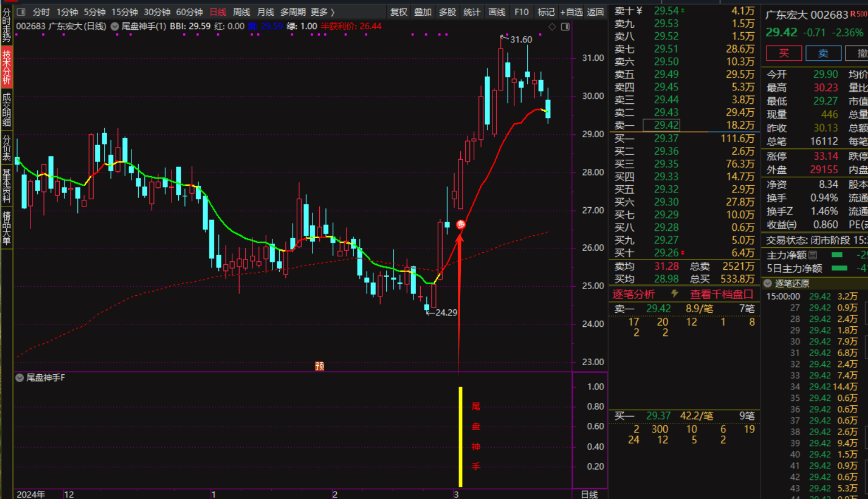Toggle 叠加 overlay option
The height and width of the screenshot is (499, 868).
point(423,12)
